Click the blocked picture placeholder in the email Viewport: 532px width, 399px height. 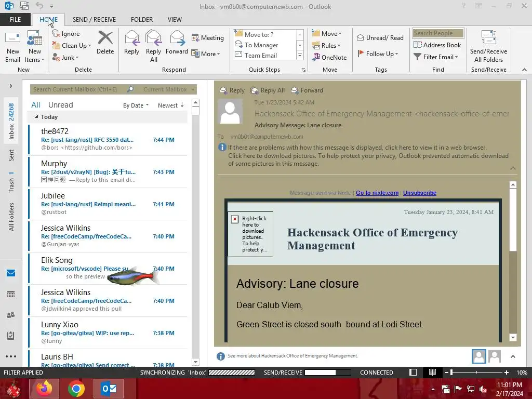point(250,234)
